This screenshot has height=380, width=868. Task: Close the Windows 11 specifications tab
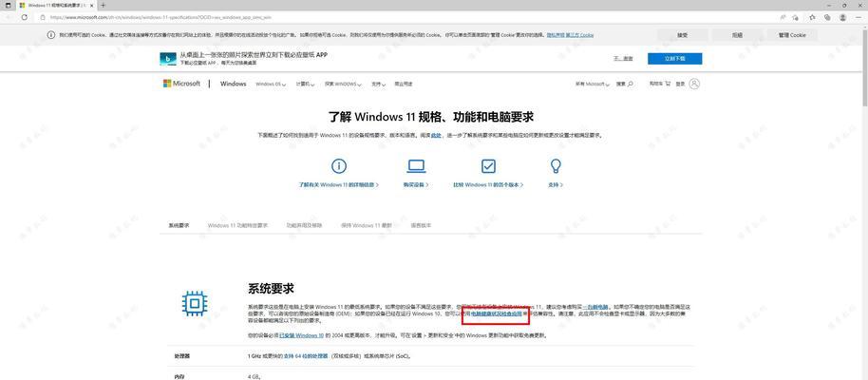point(92,5)
